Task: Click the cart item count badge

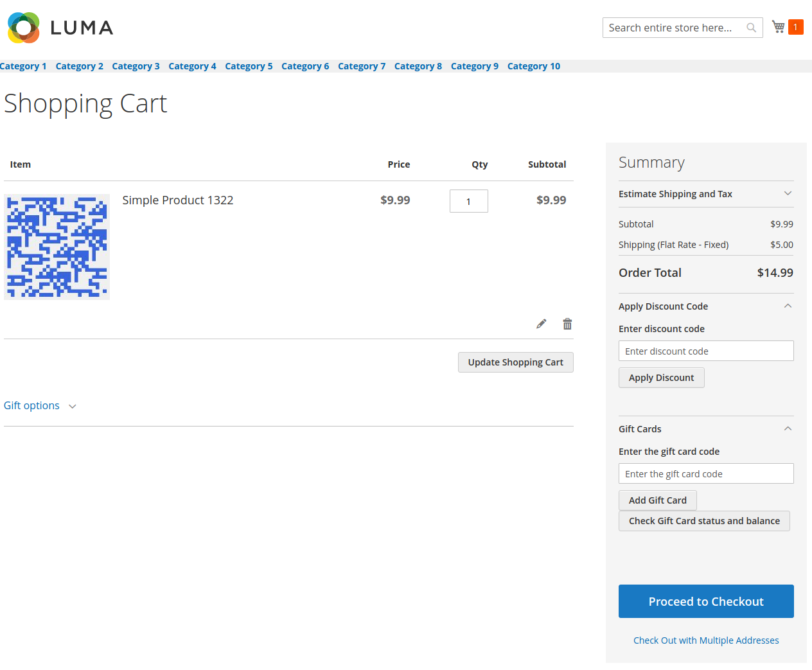Action: [x=795, y=27]
